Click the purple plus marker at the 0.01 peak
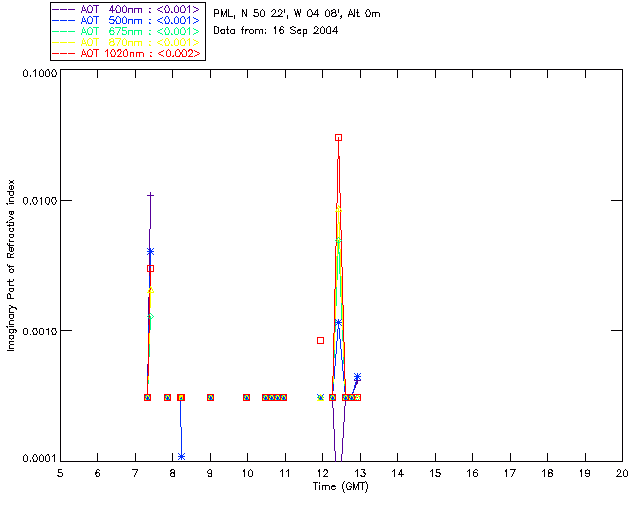640x512 pixels. click(151, 196)
